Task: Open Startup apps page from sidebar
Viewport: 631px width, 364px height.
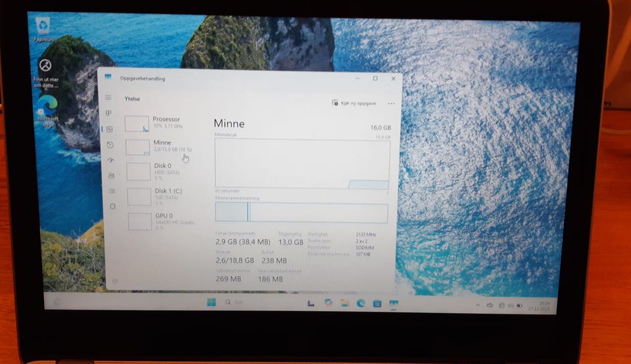Action: coord(110,160)
